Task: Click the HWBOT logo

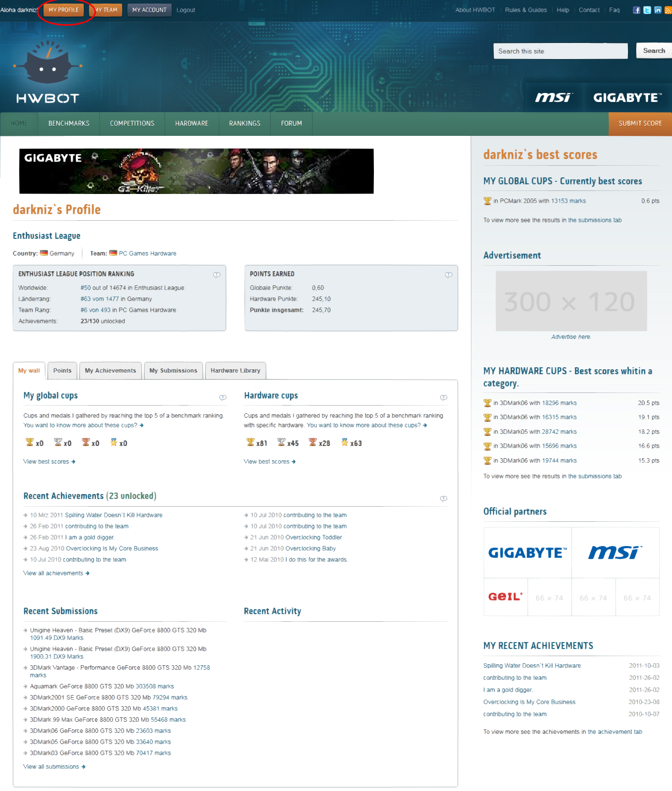Action: pos(47,72)
